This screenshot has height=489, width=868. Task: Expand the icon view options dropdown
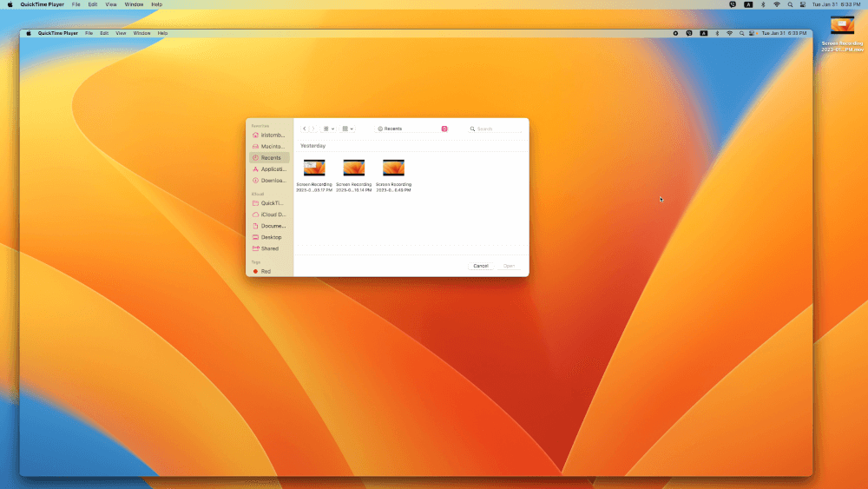[x=329, y=129]
